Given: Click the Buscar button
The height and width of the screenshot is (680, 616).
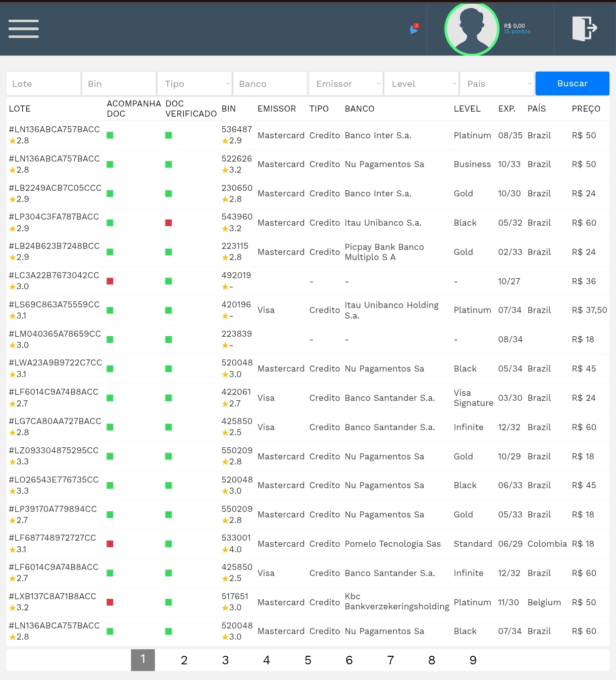Looking at the screenshot, I should point(573,83).
